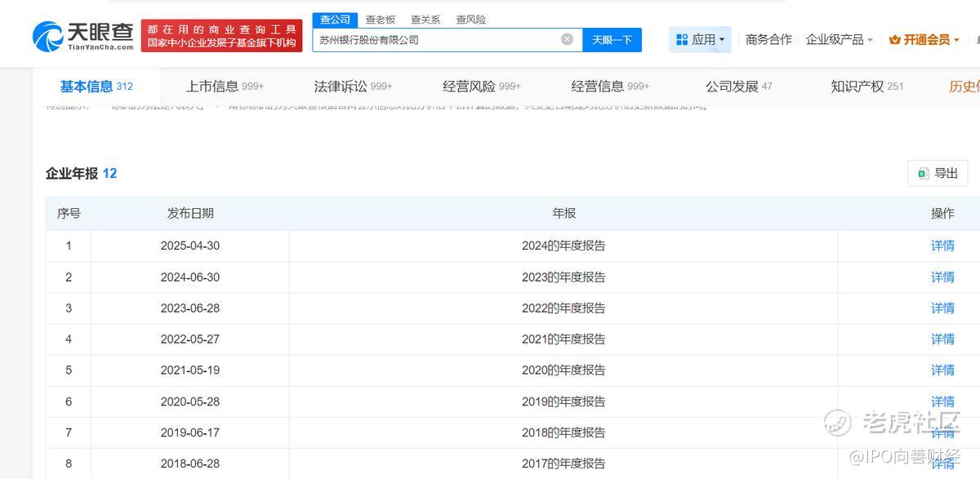This screenshot has height=479, width=980.
Task: View 详情 for 2021的年度报告
Action: coord(942,339)
